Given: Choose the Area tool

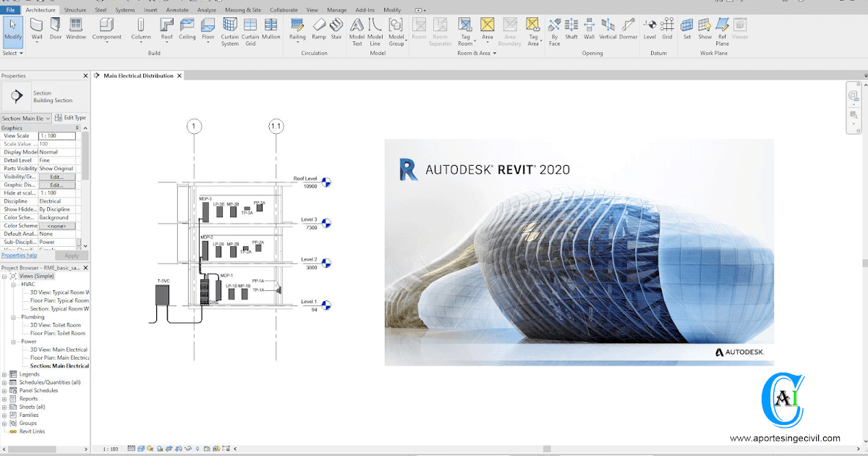Looking at the screenshot, I should [x=488, y=29].
